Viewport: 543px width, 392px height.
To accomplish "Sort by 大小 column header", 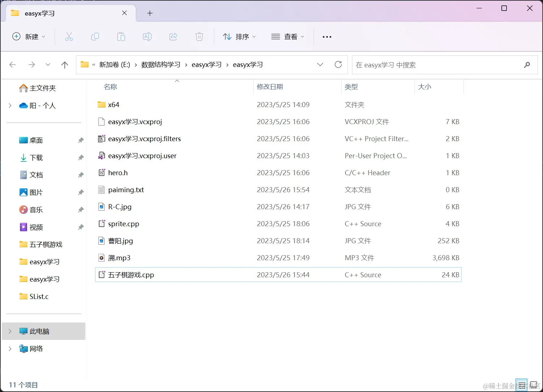I will pos(425,87).
